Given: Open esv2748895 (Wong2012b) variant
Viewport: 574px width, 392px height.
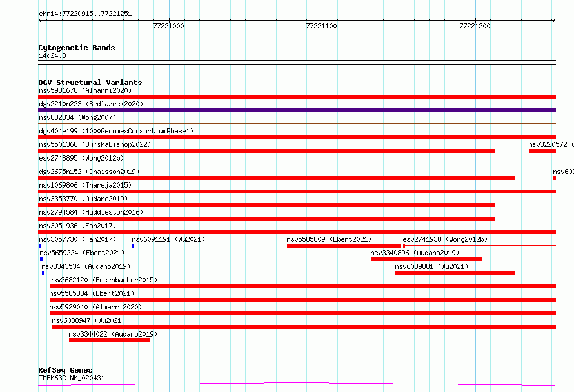Looking at the screenshot, I should coord(81,158).
